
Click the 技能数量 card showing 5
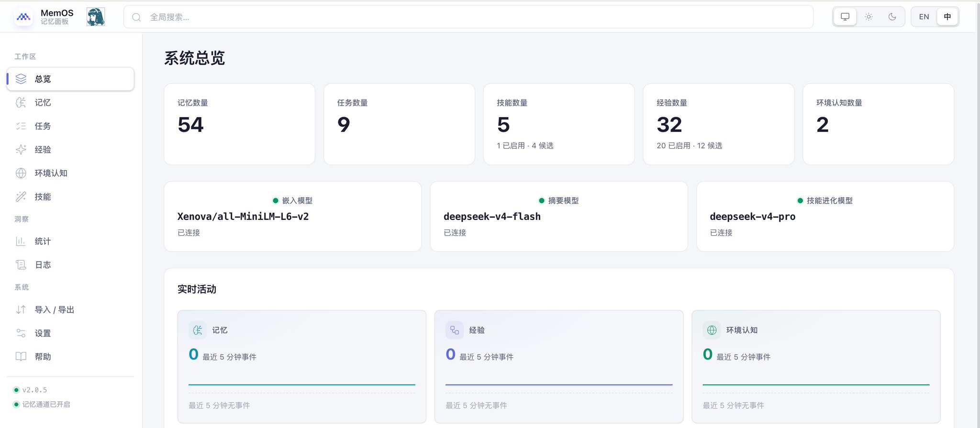pos(559,124)
